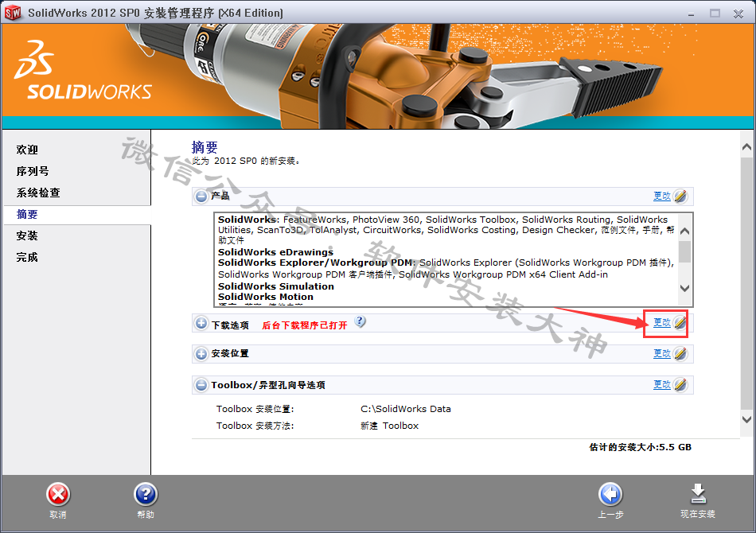This screenshot has height=533, width=756.
Task: Expand the 安装位置 section
Action: coord(201,354)
